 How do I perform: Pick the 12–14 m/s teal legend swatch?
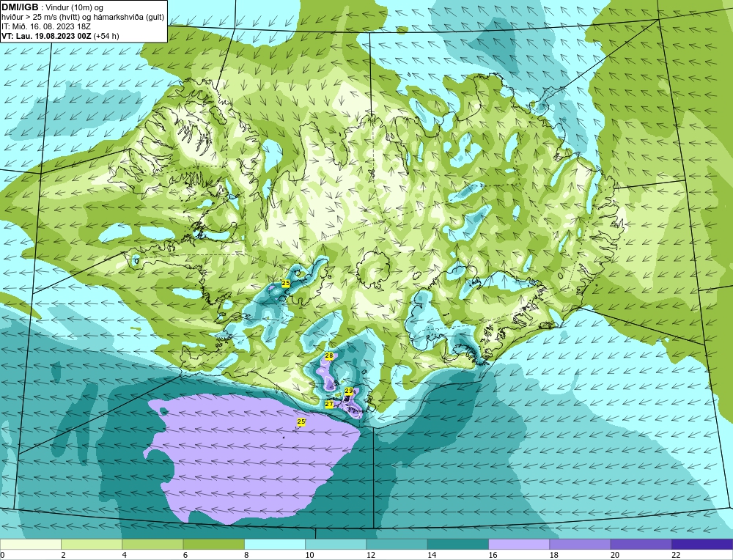click(397, 545)
